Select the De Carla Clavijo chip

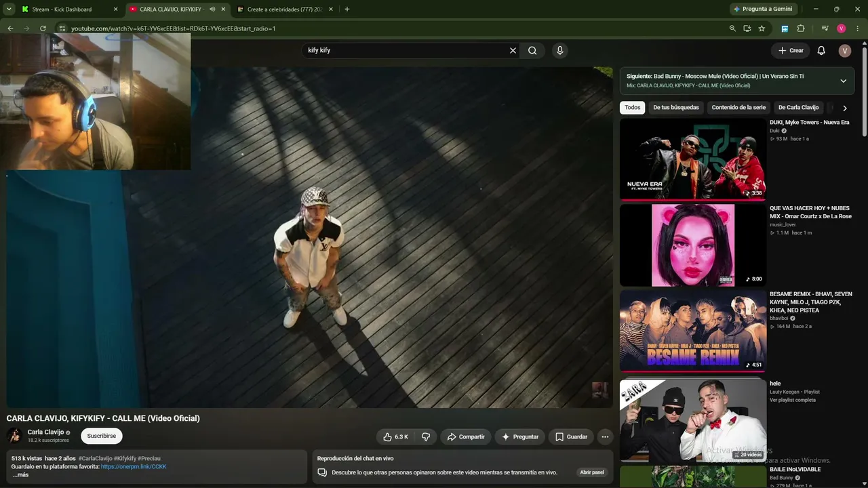click(799, 108)
